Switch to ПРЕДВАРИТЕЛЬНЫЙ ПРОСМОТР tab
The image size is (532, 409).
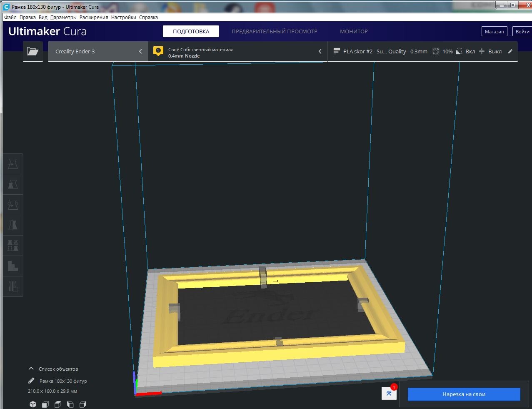(275, 31)
